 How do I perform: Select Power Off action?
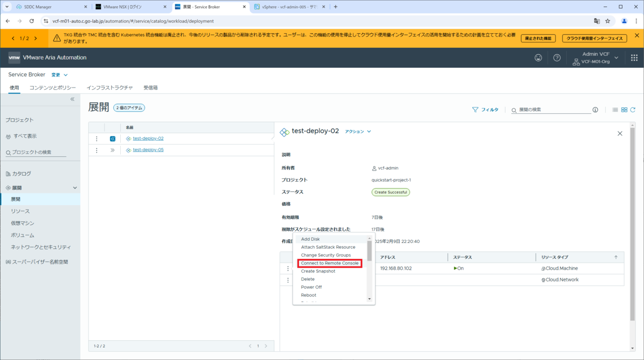[x=311, y=287]
